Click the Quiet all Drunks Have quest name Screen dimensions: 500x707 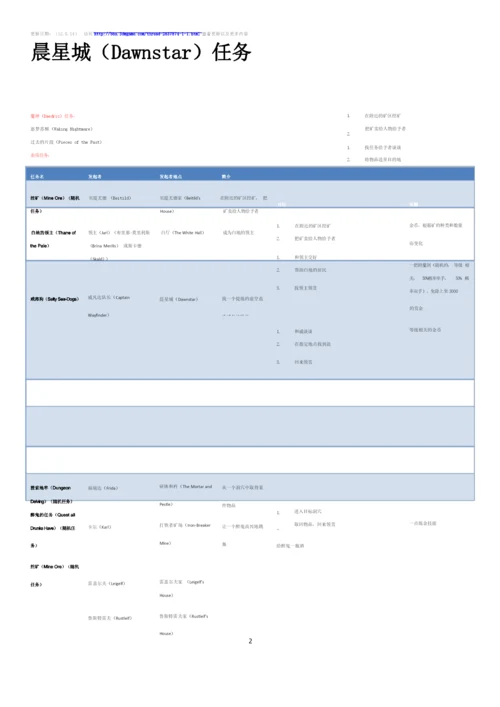53,530
